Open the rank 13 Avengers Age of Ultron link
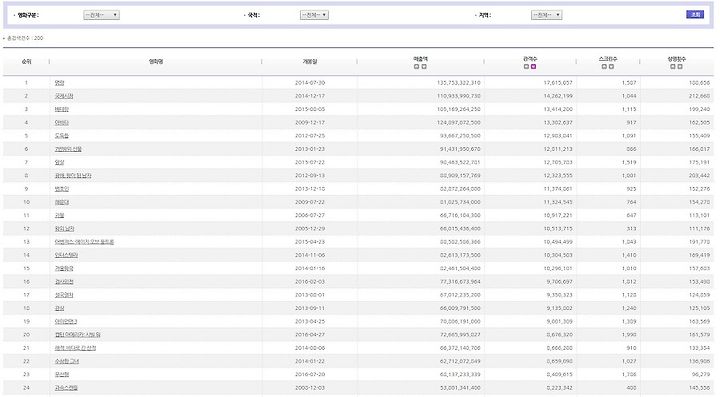Image resolution: width=720 pixels, height=397 pixels. (84, 242)
